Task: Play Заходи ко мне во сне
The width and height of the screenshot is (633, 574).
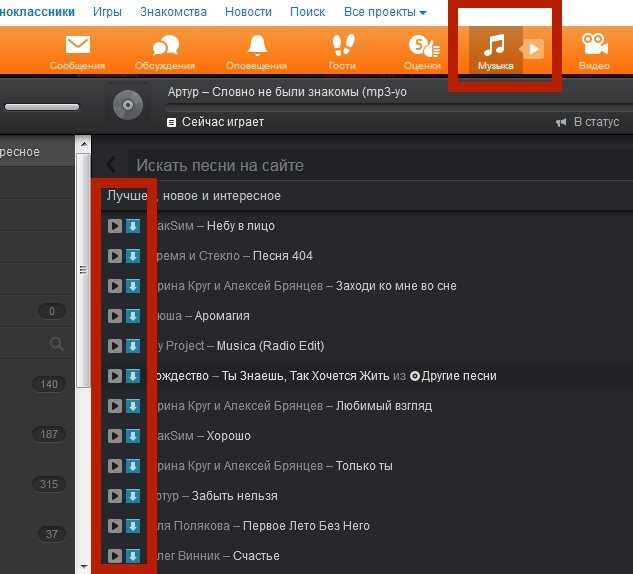Action: point(115,286)
